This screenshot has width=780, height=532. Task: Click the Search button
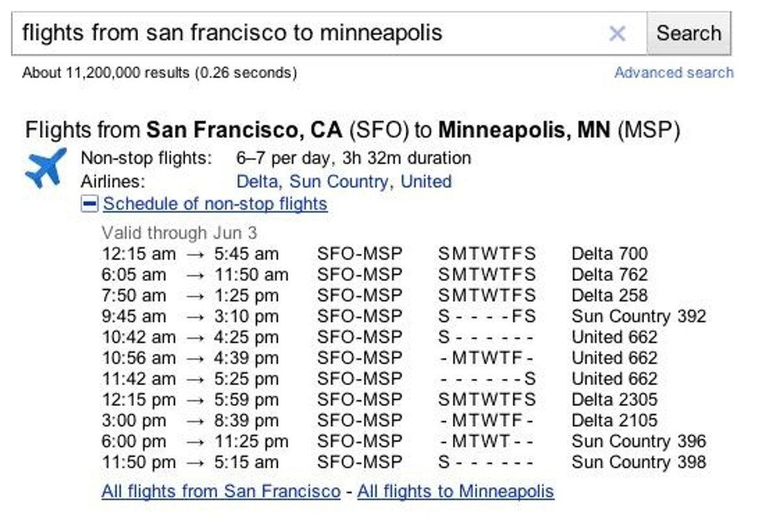[x=688, y=33]
